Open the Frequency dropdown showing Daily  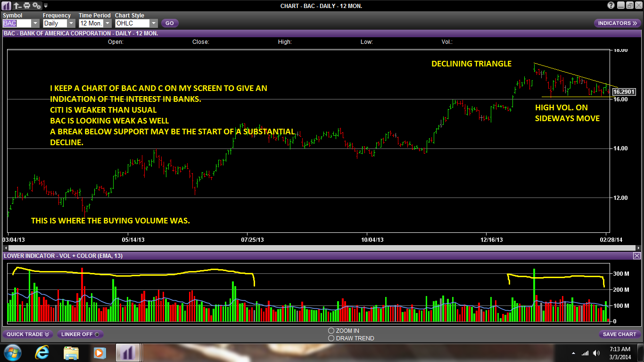59,23
